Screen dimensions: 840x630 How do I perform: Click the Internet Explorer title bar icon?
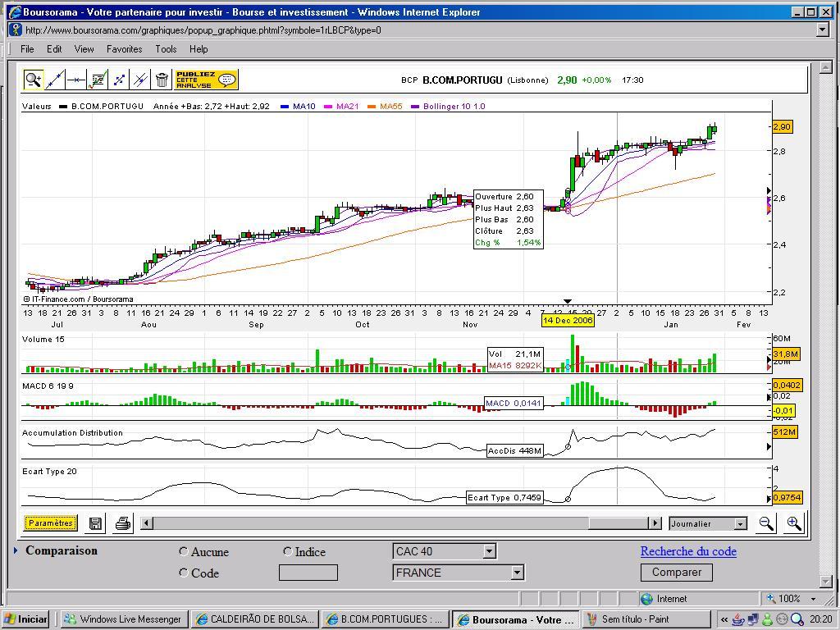point(15,11)
